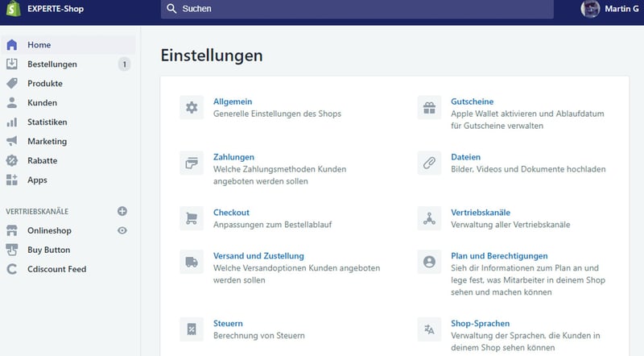Add a sales channel with plus icon

(x=122, y=211)
